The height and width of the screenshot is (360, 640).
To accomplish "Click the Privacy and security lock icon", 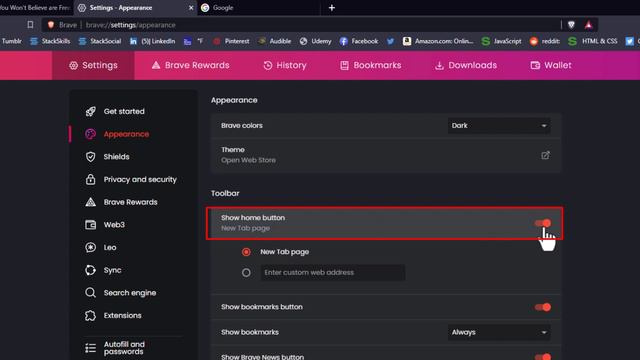I will pos(91,179).
